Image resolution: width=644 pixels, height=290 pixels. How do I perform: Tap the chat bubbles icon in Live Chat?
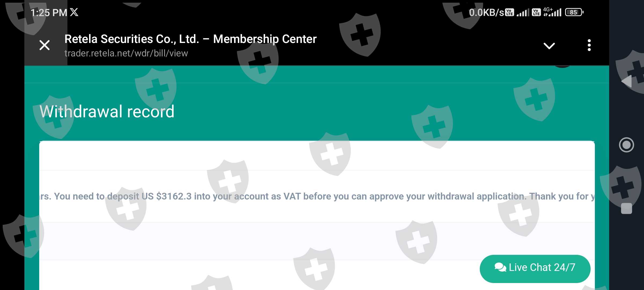pos(500,267)
